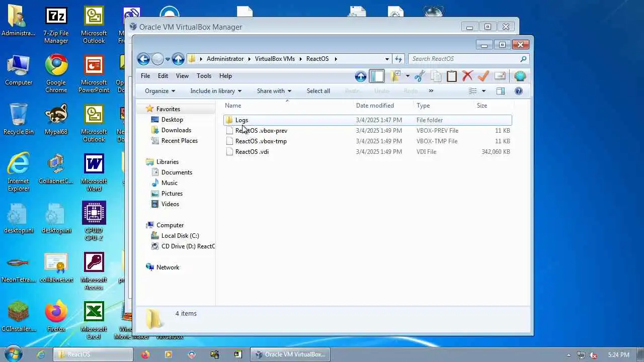Select Network in navigation pane

tap(168, 267)
